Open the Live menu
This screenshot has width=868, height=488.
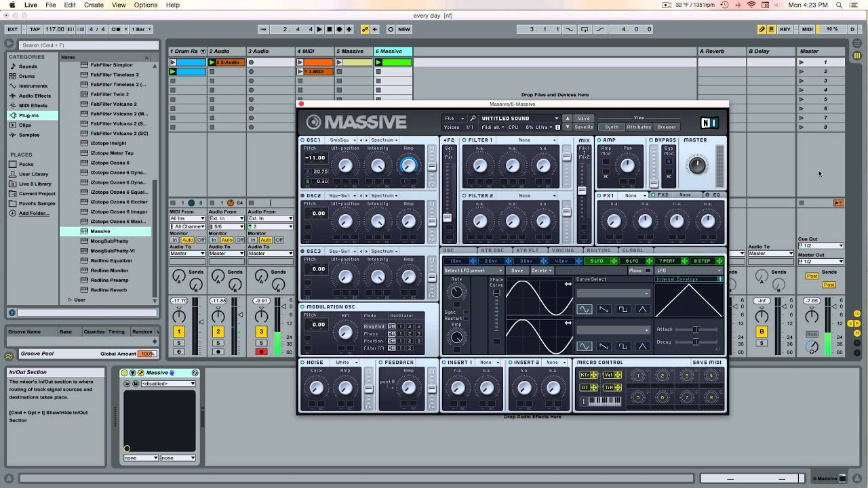[31, 5]
